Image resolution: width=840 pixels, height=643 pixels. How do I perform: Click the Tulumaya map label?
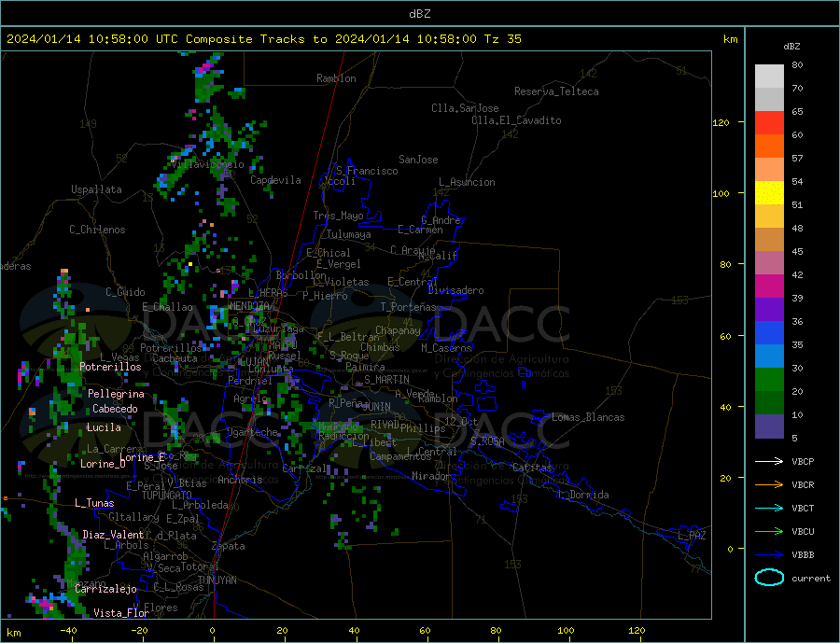349,234
